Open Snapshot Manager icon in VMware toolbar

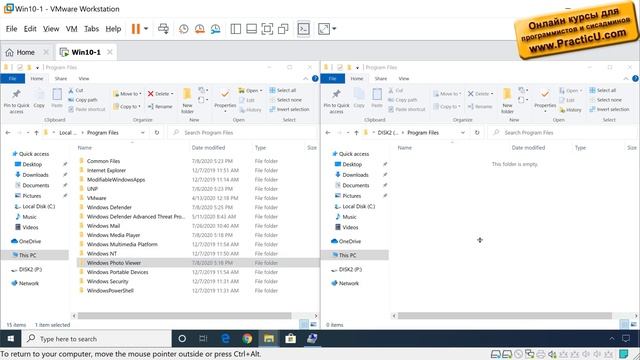[x=216, y=29]
